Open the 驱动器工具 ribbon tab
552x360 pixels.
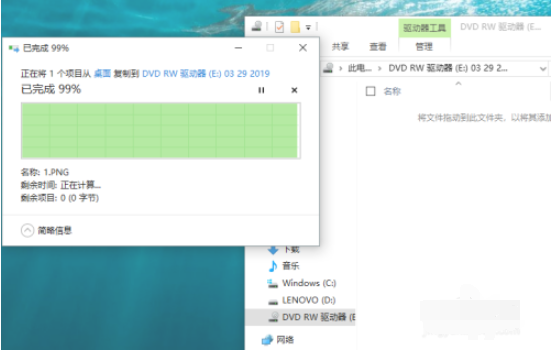click(x=425, y=28)
